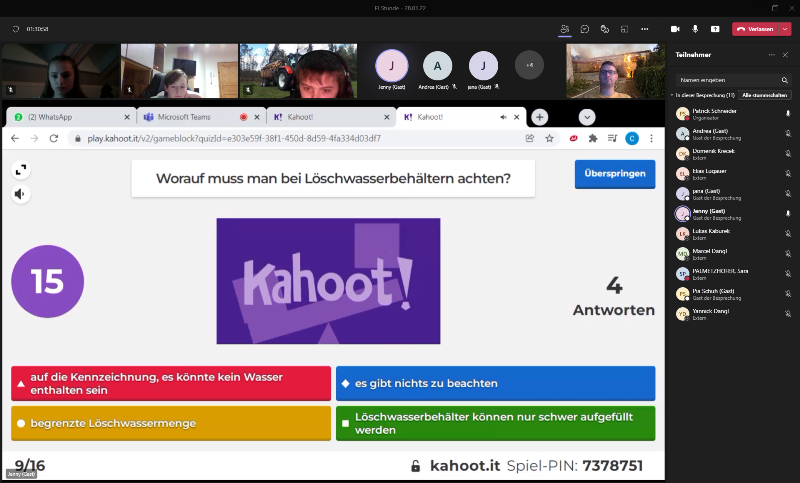
Task: Open the reactions menu in Teams
Action: click(x=605, y=29)
